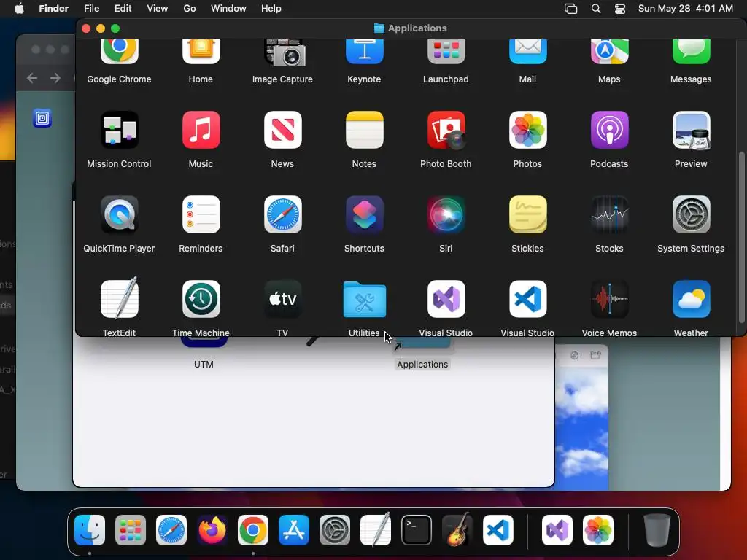Open Safari from the Dock

(171, 530)
